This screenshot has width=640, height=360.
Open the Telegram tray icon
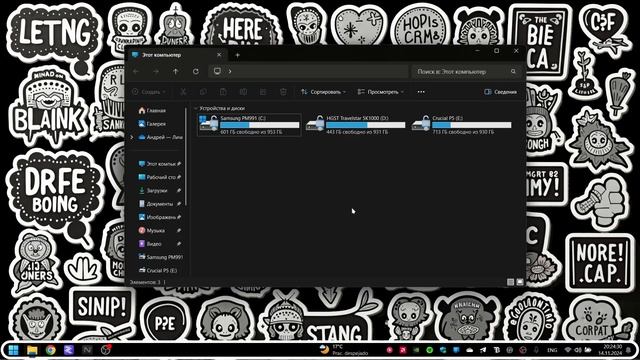pyautogui.click(x=483, y=350)
